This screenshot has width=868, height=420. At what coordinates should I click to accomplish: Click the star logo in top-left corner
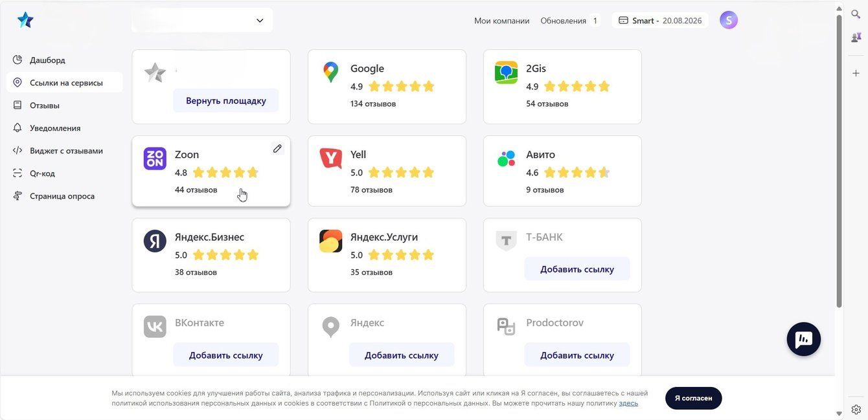(x=25, y=21)
